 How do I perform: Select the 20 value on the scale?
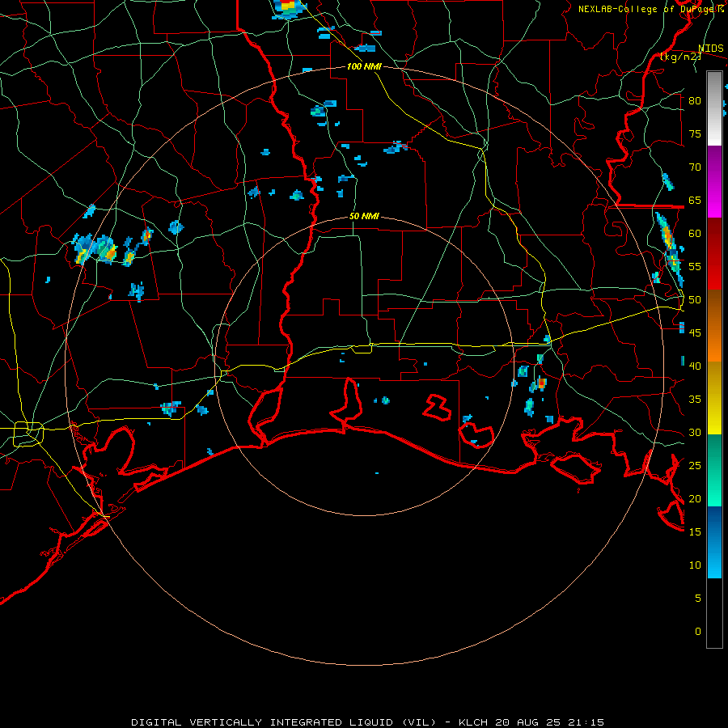click(x=695, y=499)
